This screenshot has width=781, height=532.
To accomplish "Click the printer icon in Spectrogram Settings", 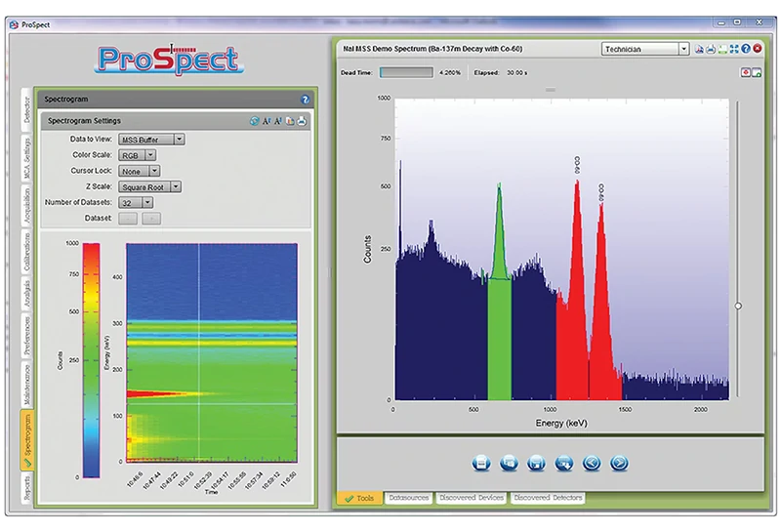I will 302,121.
